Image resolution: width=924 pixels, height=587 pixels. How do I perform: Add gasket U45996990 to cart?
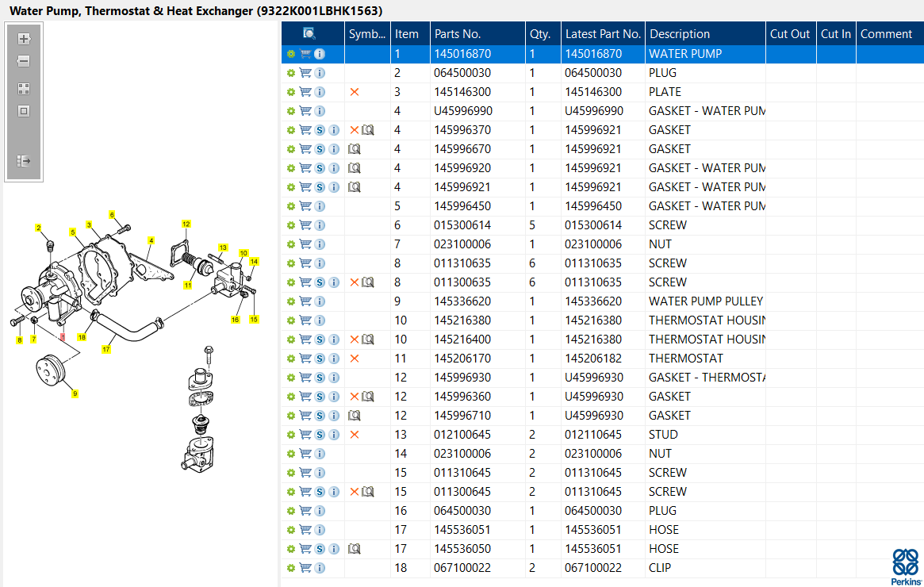coord(305,111)
